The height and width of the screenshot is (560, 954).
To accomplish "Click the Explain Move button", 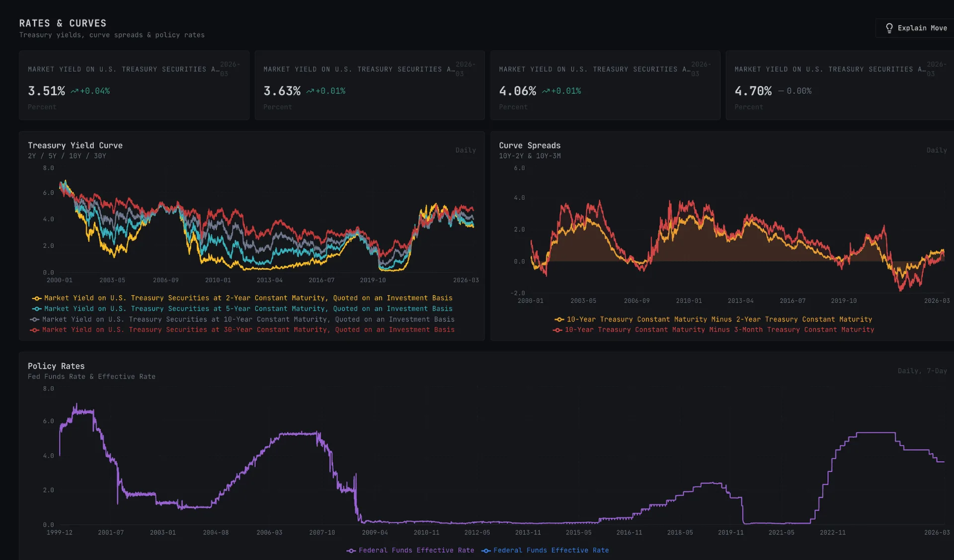I will [x=916, y=28].
